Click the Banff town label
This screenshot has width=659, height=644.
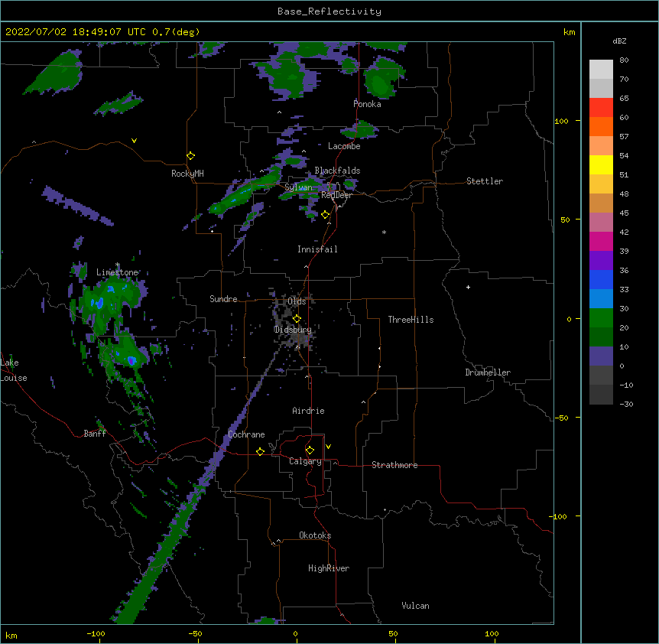click(x=95, y=434)
